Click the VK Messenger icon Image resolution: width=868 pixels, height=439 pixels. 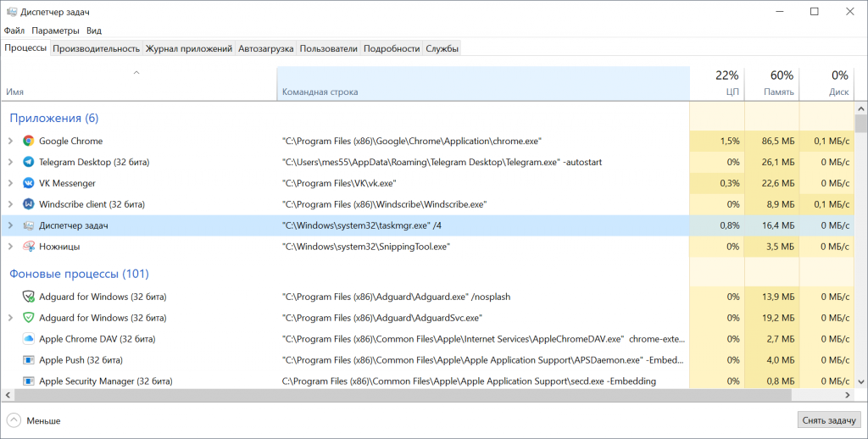(28, 183)
